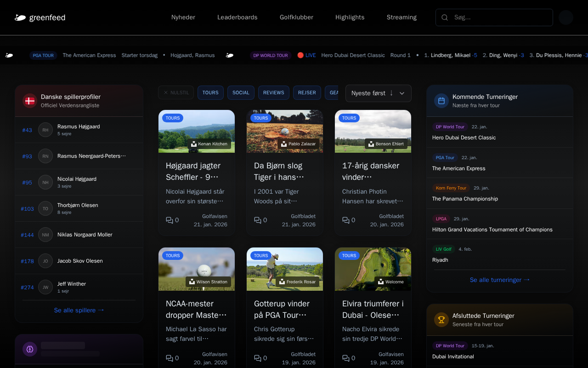Viewport: 588px width, 368px height.
Task: Toggle the SOCIAL filter chip
Action: pos(241,92)
